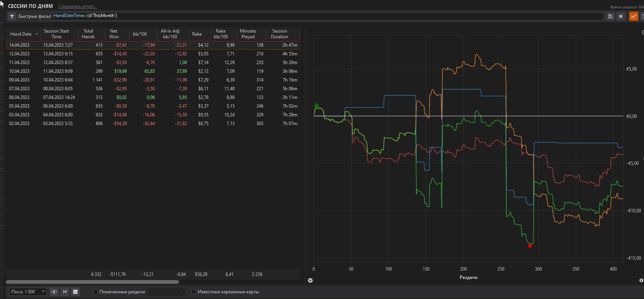Sort by Minutes Played column
The width and height of the screenshot is (644, 299).
(x=248, y=34)
